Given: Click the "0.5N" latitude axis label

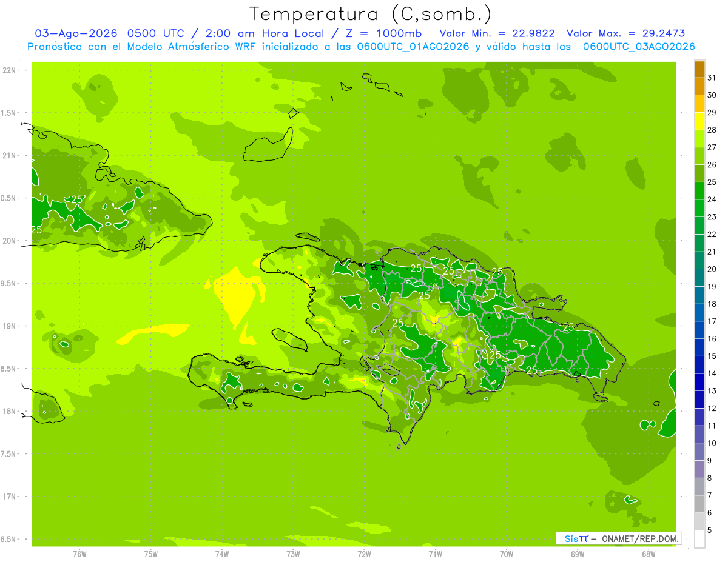Looking at the screenshot, I should click(10, 198).
